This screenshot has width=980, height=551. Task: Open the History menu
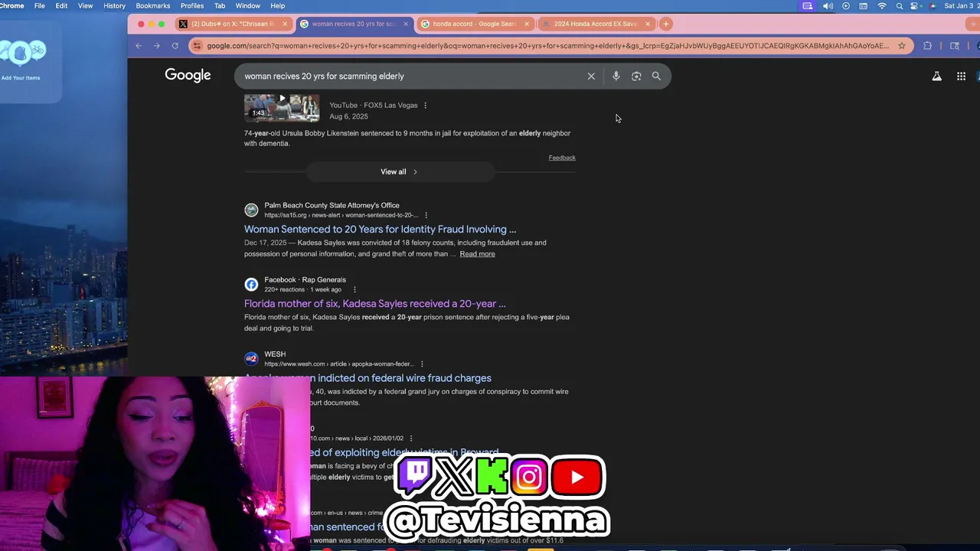point(114,6)
